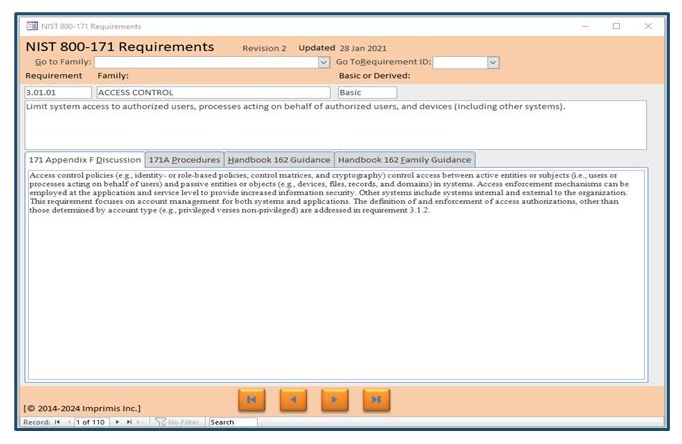Click the orange Previous Record arrow button
Screen dimensions: 682x444
293,400
